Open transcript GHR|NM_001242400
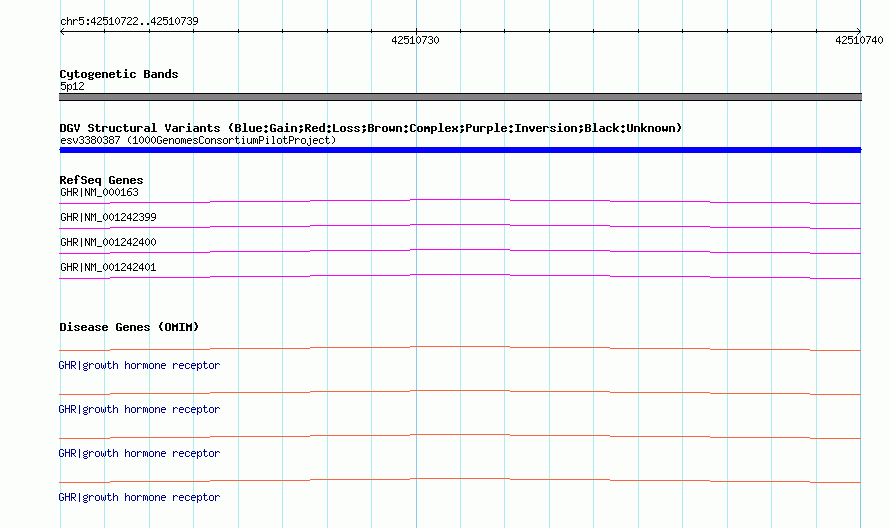890x528 pixels. point(108,242)
